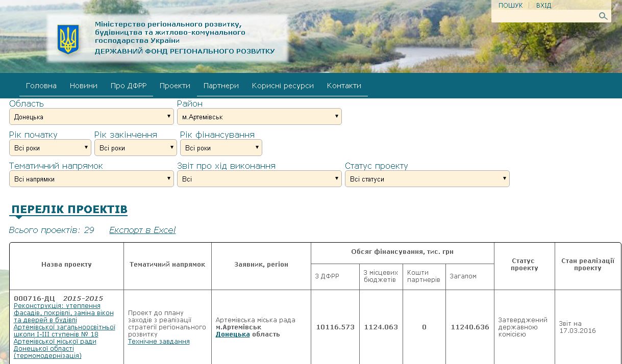This screenshot has width=622, height=364.
Task: Click the Експорт в Excel link
Action: [142, 230]
